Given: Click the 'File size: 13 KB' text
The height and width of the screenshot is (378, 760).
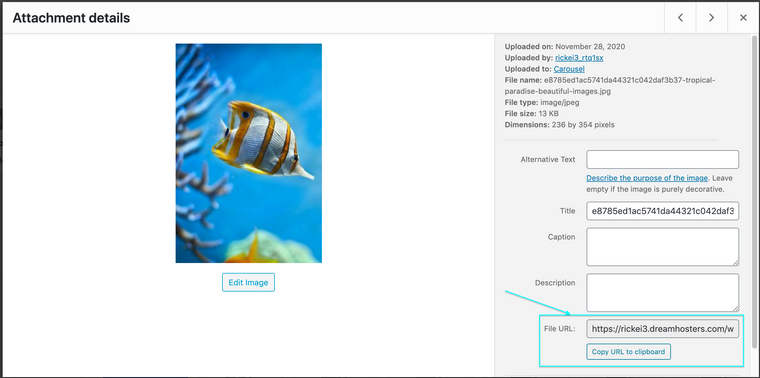Looking at the screenshot, I should pos(532,113).
